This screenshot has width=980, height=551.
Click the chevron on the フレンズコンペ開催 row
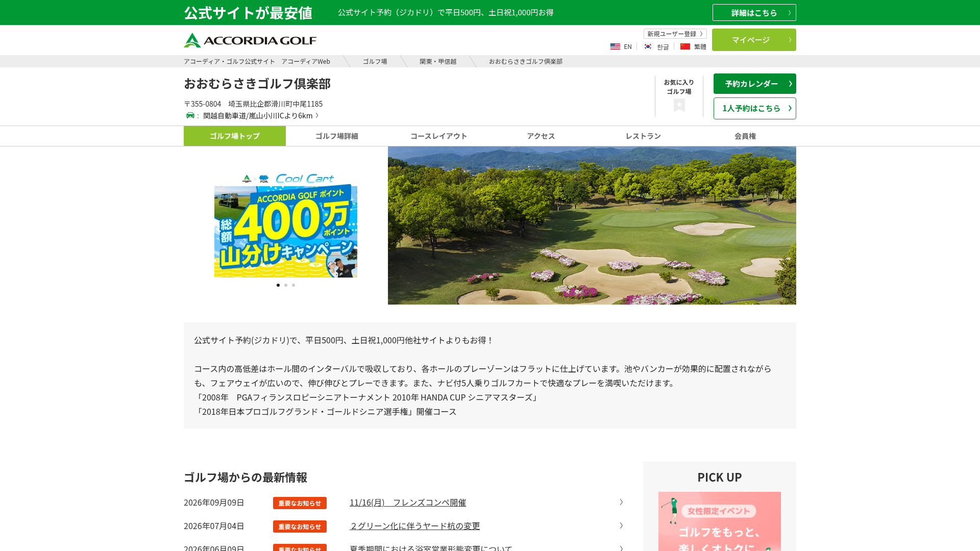coord(621,503)
